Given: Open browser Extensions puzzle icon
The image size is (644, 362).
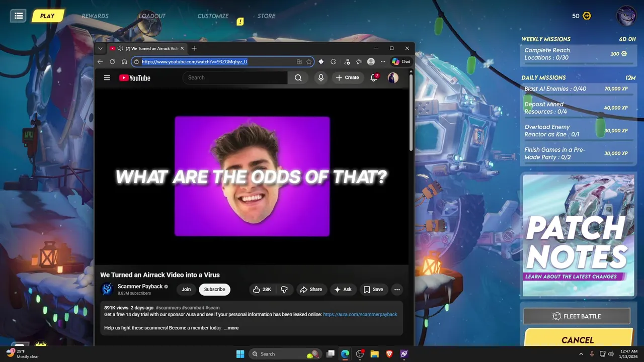Looking at the screenshot, I should click(x=333, y=62).
